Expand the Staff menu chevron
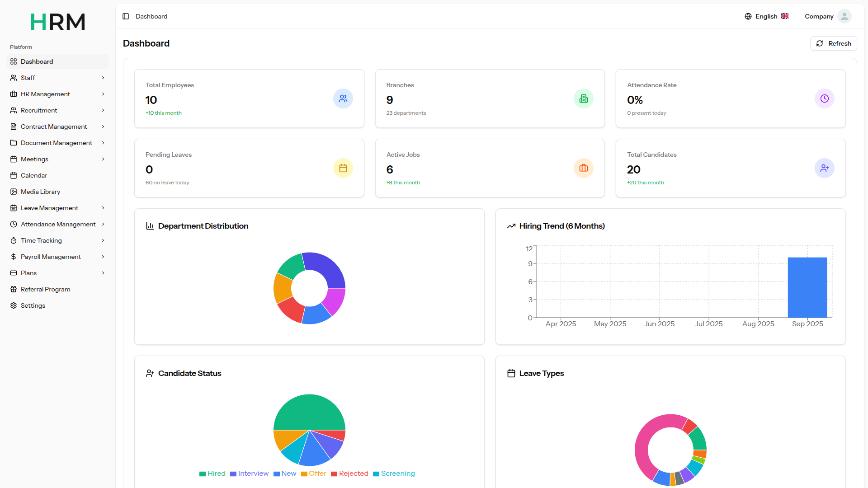The image size is (868, 488). 103,78
